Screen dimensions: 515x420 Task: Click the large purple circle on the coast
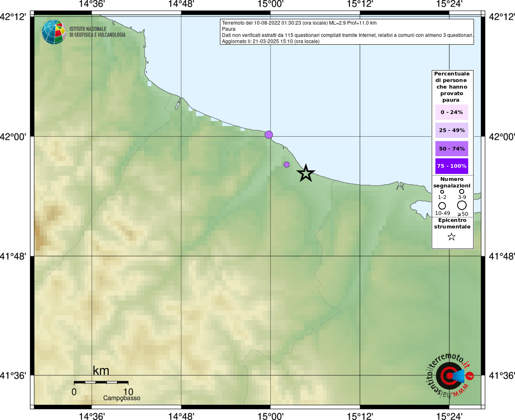tap(269, 135)
